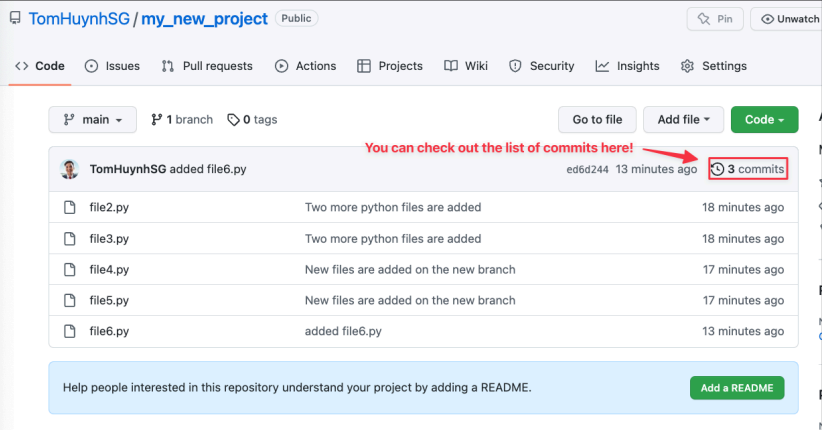The image size is (822, 430).
Task: Click the pin icon in the Pin button
Action: pyautogui.click(x=704, y=19)
